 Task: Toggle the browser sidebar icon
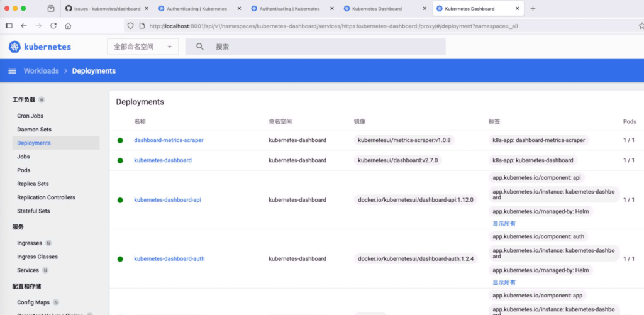(x=9, y=25)
